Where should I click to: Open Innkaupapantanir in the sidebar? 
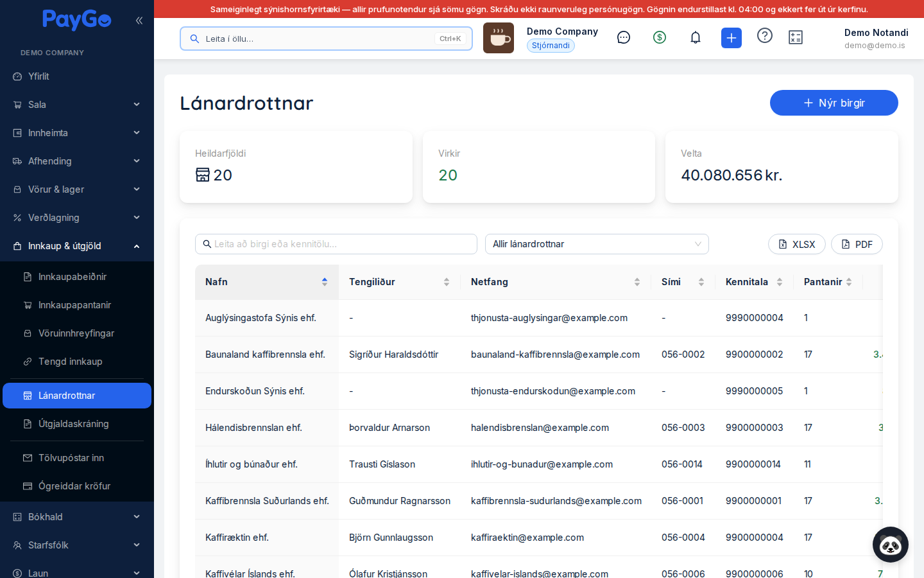click(77, 305)
